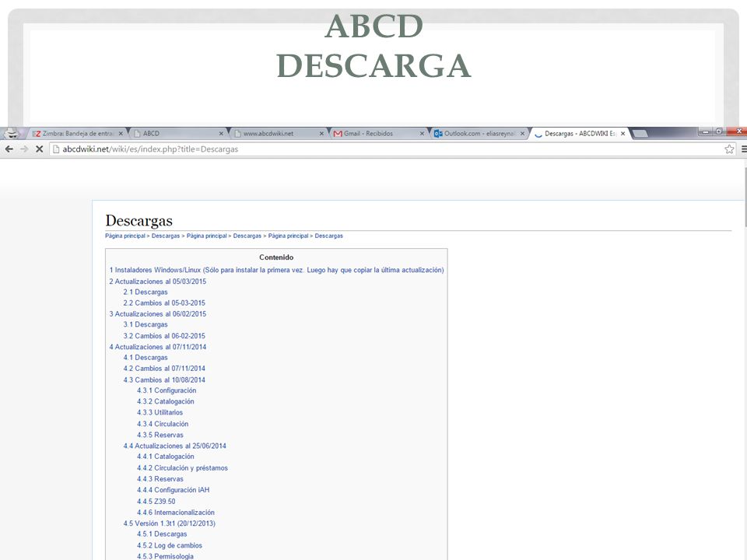Switch to the ABCD tab
Screen dimensions: 747x560
point(179,134)
